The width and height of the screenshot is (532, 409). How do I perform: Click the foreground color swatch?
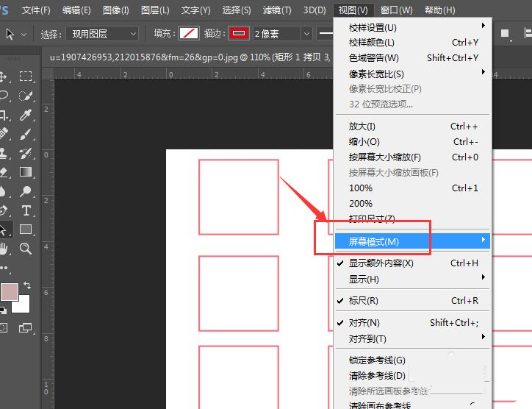coord(10,292)
